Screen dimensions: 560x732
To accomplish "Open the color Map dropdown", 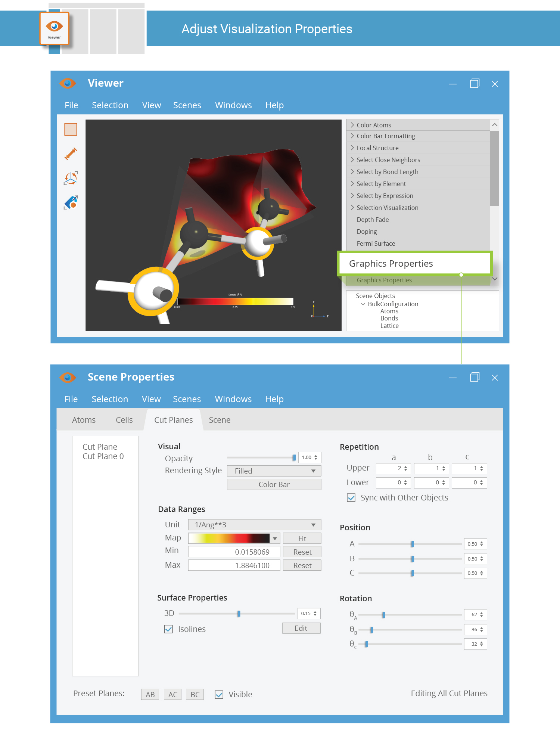I will click(x=275, y=539).
